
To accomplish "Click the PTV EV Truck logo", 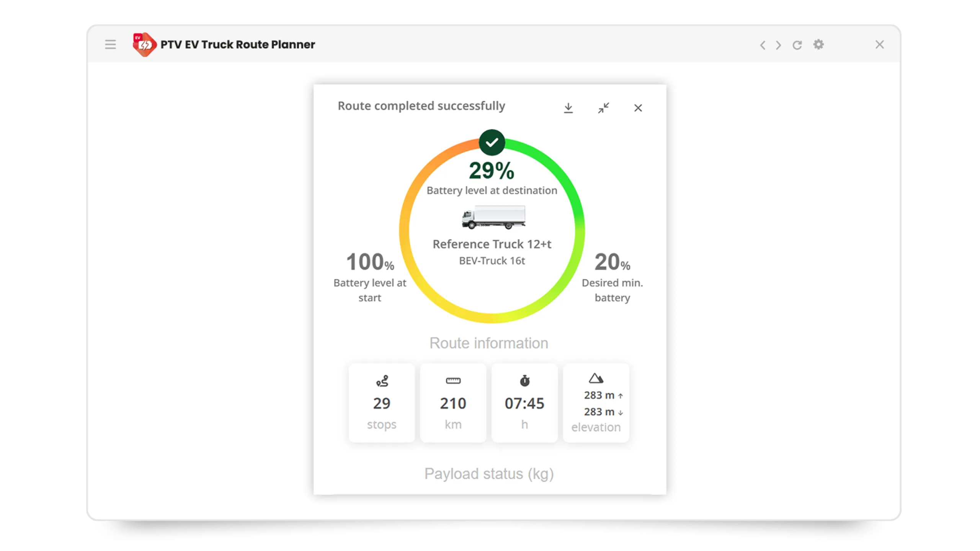I will [144, 45].
